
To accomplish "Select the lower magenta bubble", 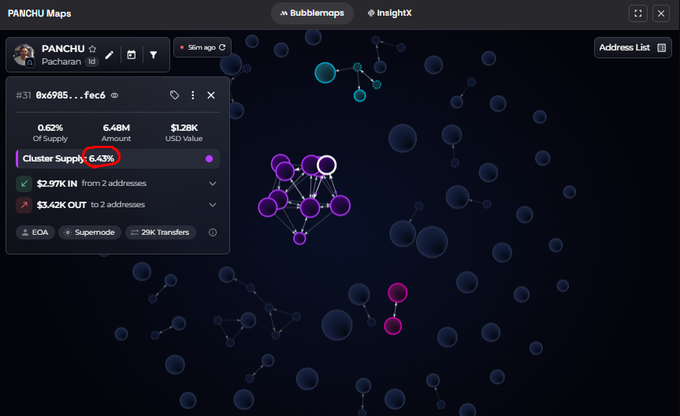I will point(393,326).
